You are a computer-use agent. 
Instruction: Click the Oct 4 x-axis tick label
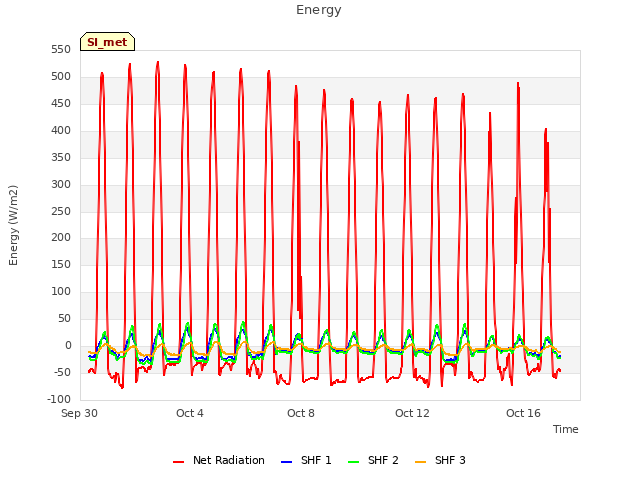click(189, 413)
